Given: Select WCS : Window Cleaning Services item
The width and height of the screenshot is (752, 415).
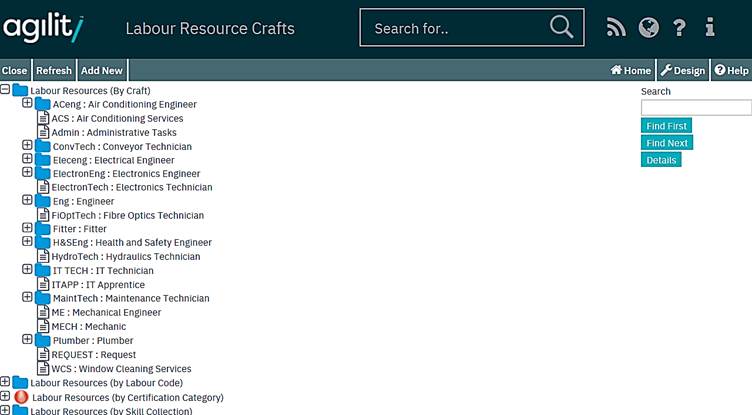Looking at the screenshot, I should coord(121,368).
